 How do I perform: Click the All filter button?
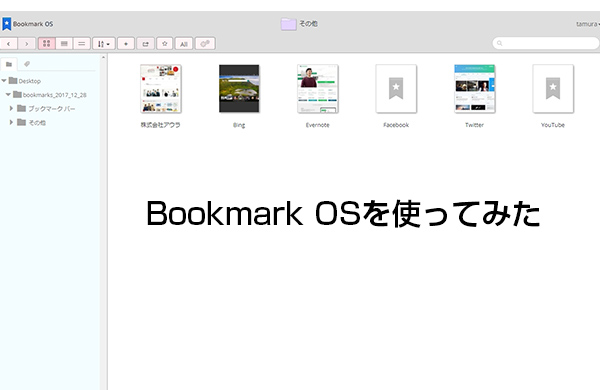[184, 44]
